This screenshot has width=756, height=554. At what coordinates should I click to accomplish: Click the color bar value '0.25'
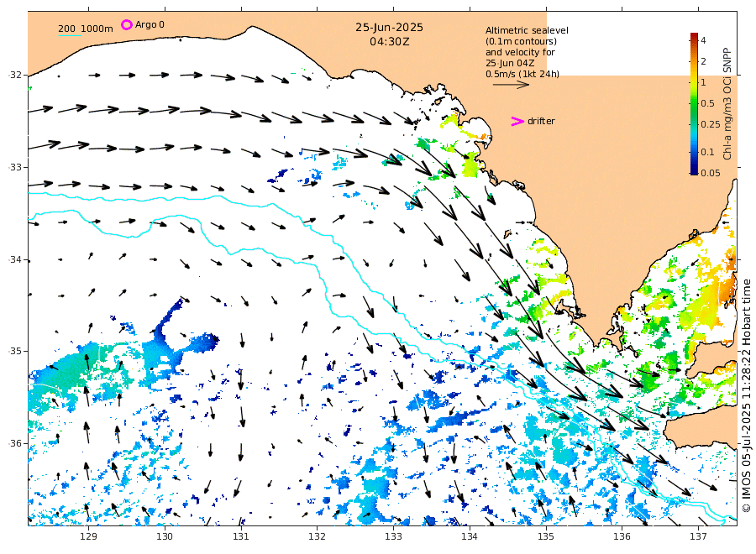(710, 124)
